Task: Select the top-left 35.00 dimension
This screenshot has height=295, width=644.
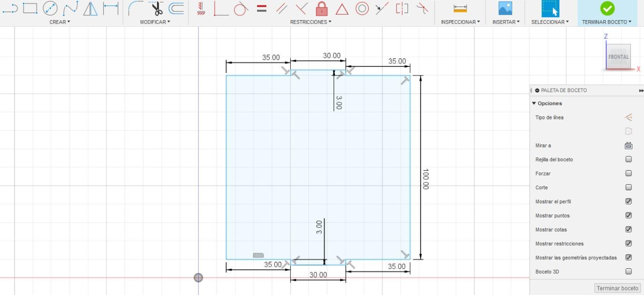Action: coord(271,57)
